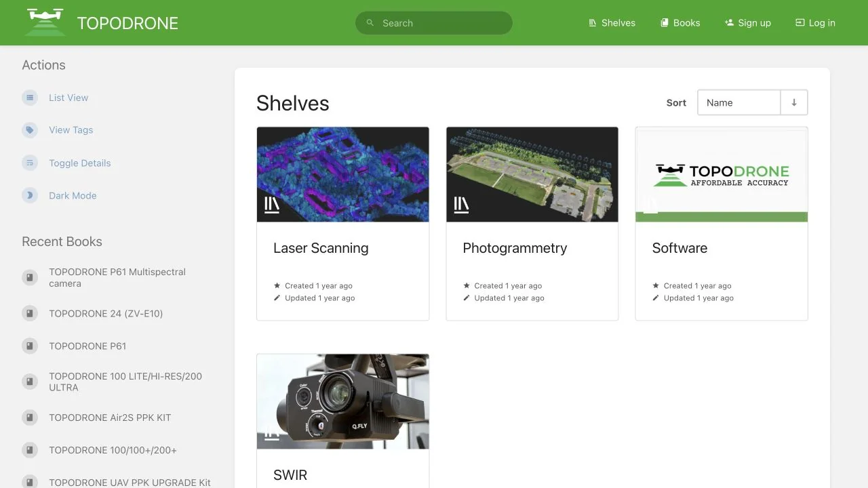868x488 pixels.
Task: Open the Books menu item
Action: [680, 23]
